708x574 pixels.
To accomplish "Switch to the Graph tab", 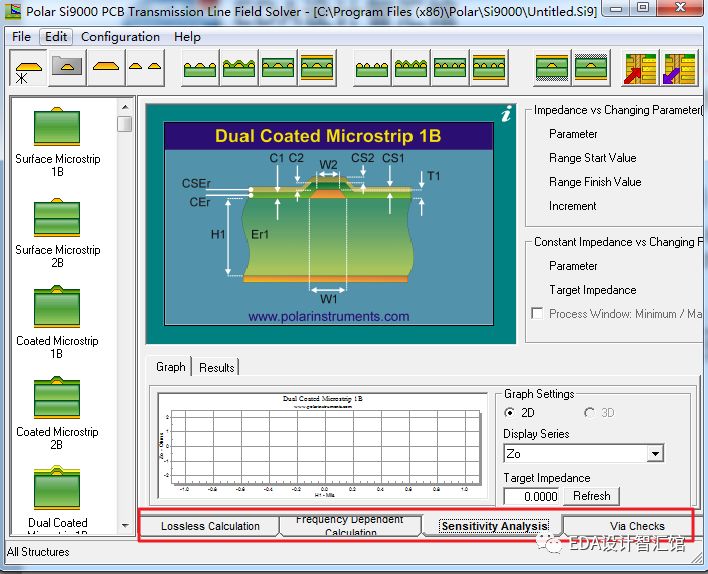I will [x=170, y=367].
